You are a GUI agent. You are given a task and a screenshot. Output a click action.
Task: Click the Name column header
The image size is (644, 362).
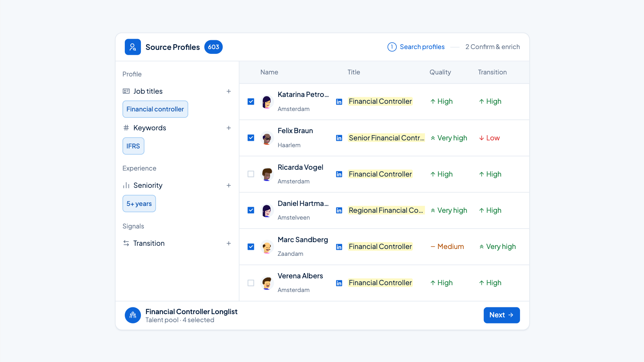point(269,72)
